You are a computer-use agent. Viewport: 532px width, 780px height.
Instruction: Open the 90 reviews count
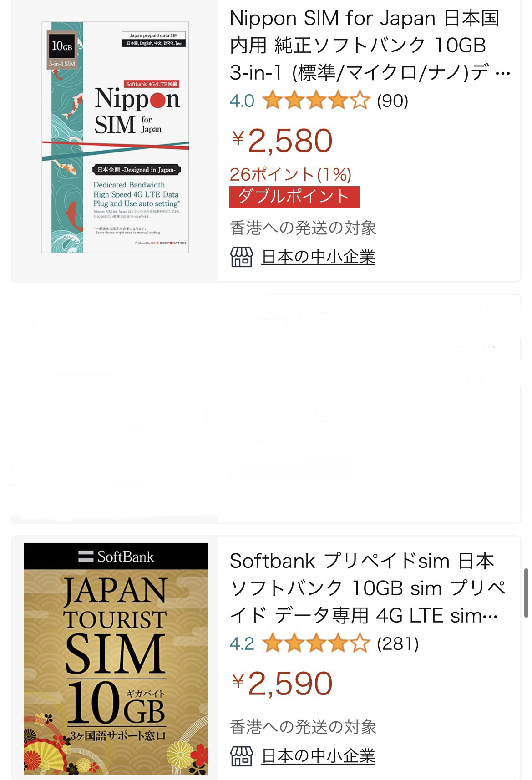pyautogui.click(x=393, y=101)
